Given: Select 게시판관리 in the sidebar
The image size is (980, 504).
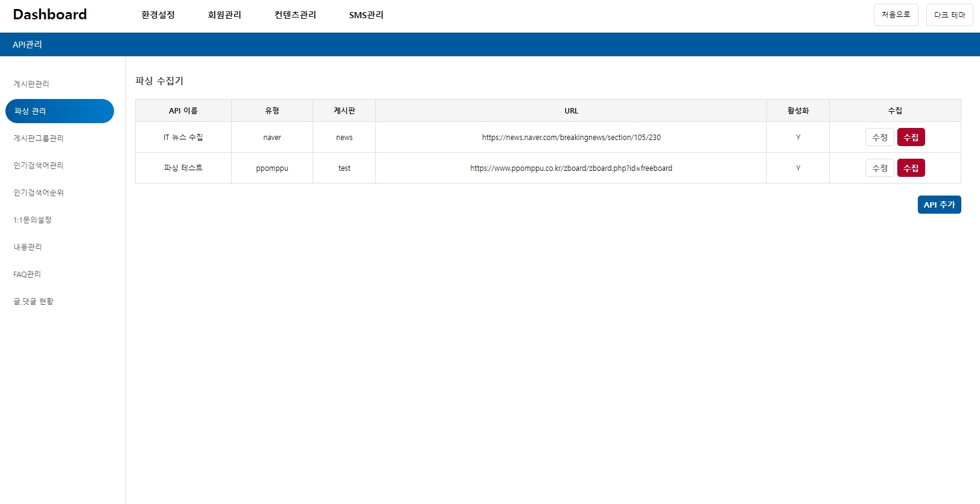Looking at the screenshot, I should tap(31, 84).
